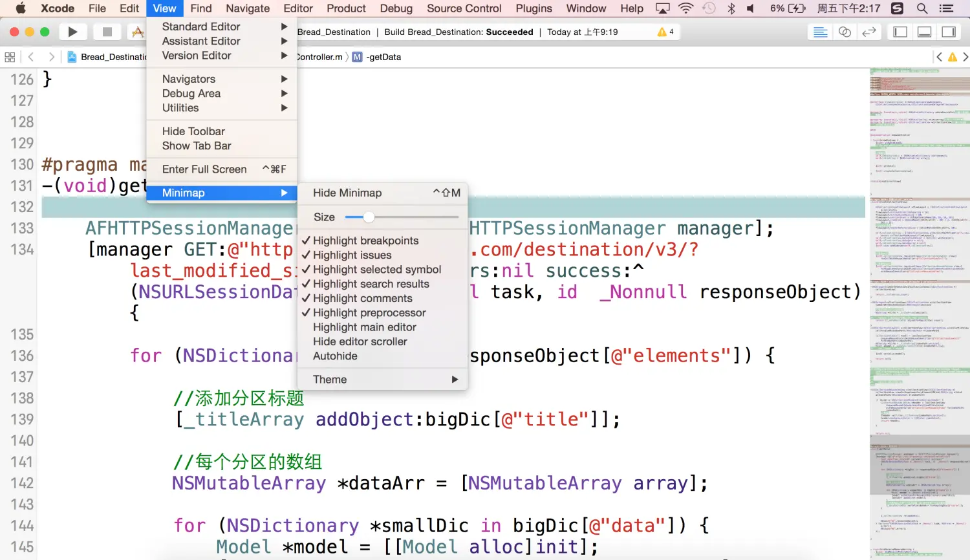Open the Editor menu

pyautogui.click(x=298, y=8)
